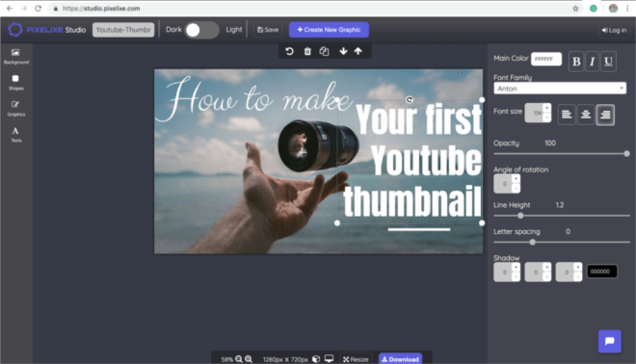
Task: Open the browser three-dot menu
Action: coord(627,8)
